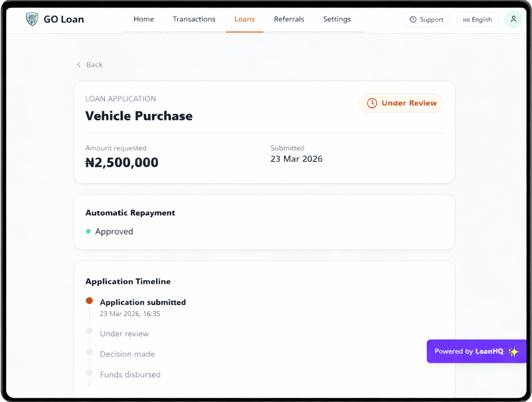
Task: Click the question mark Support icon
Action: tap(413, 19)
